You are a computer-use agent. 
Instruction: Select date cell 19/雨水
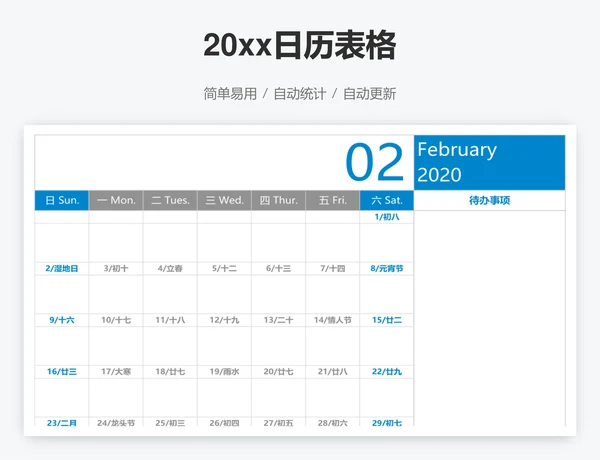pyautogui.click(x=225, y=372)
